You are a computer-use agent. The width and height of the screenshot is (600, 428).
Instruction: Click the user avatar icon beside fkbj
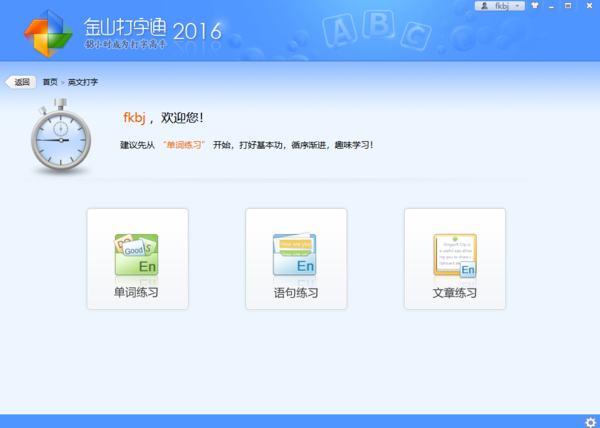pos(486,6)
